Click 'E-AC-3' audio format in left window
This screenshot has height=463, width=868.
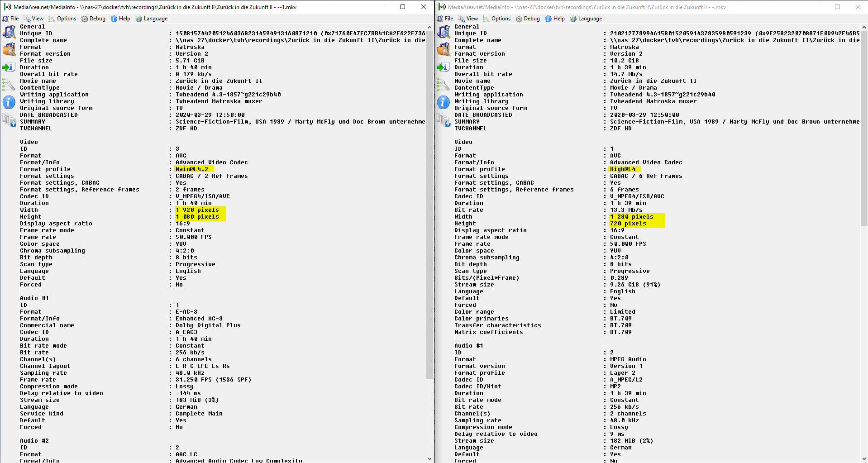coord(186,312)
